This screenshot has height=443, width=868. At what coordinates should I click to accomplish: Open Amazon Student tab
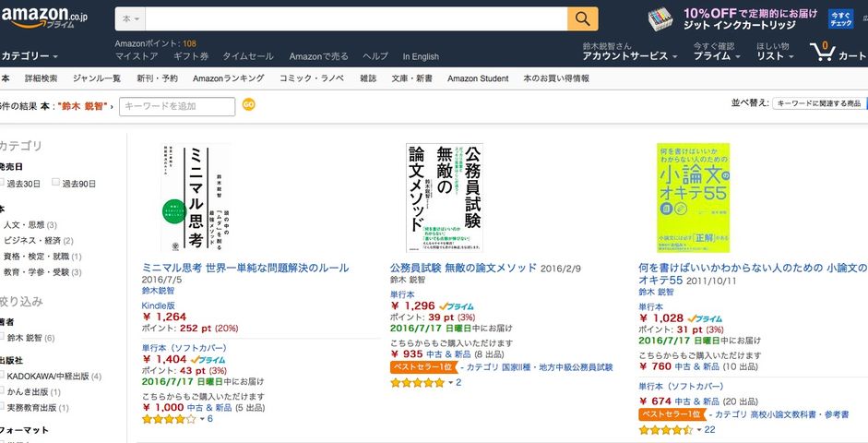pos(479,78)
